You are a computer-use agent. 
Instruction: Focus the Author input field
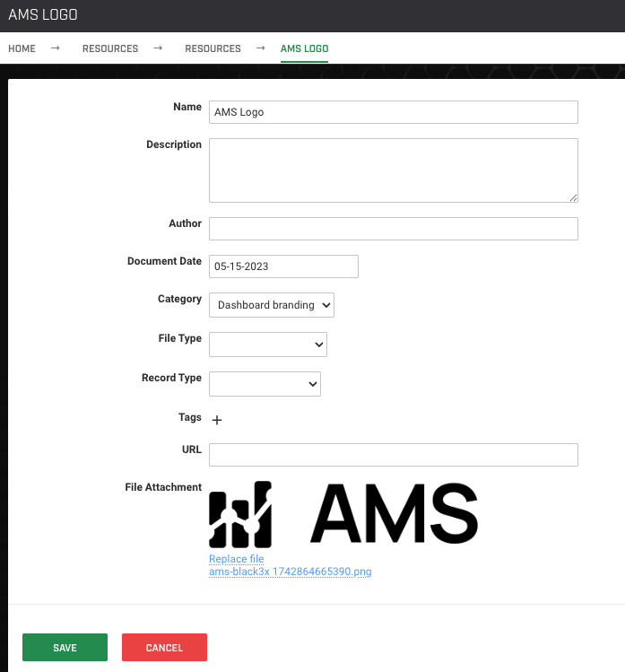click(394, 229)
